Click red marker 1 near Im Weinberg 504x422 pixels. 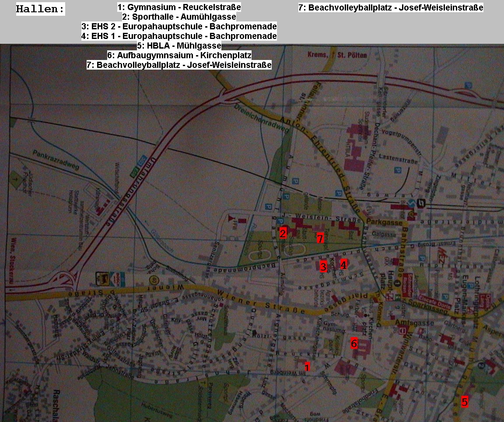(x=307, y=367)
